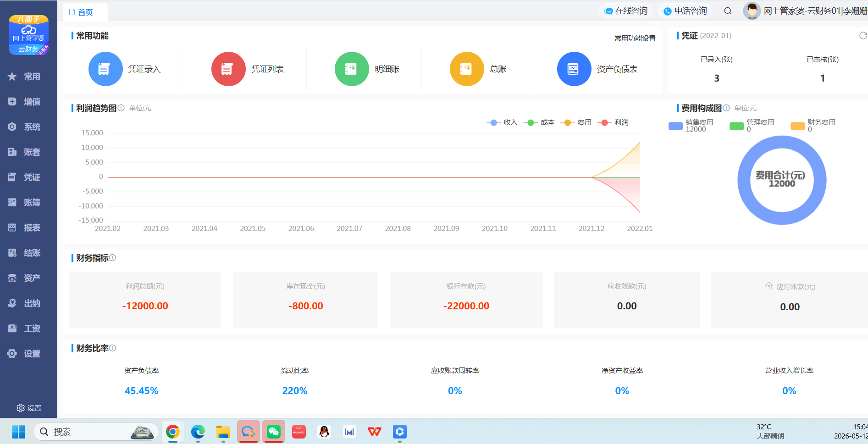Select 凭证 in the left sidebar
Viewport: 868px width, 444px height.
point(28,177)
